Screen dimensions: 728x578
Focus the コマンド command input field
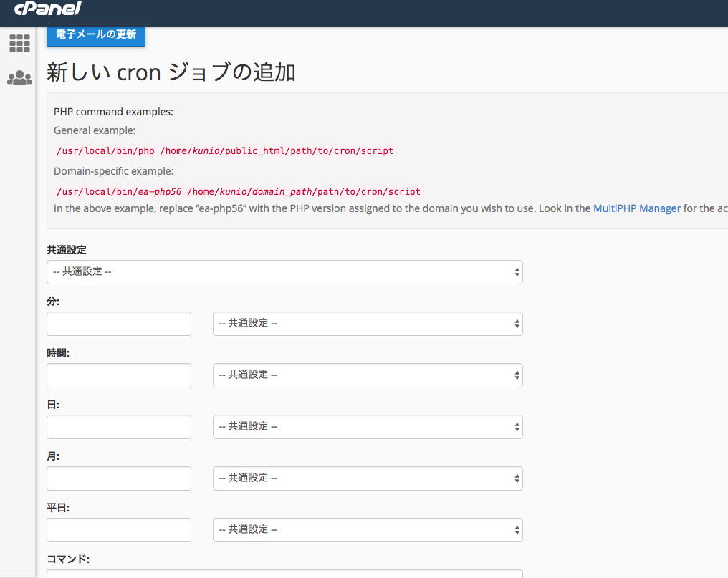click(x=284, y=574)
